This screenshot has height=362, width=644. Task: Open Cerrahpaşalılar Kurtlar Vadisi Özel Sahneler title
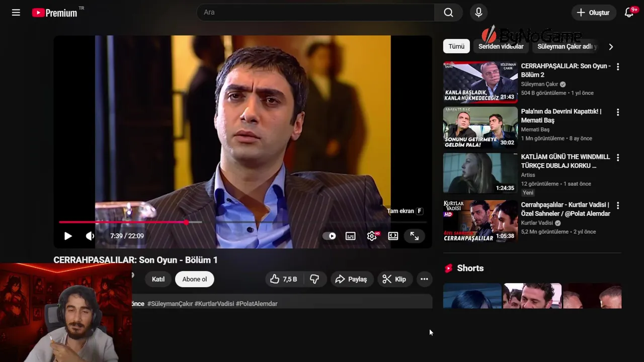pyautogui.click(x=566, y=209)
